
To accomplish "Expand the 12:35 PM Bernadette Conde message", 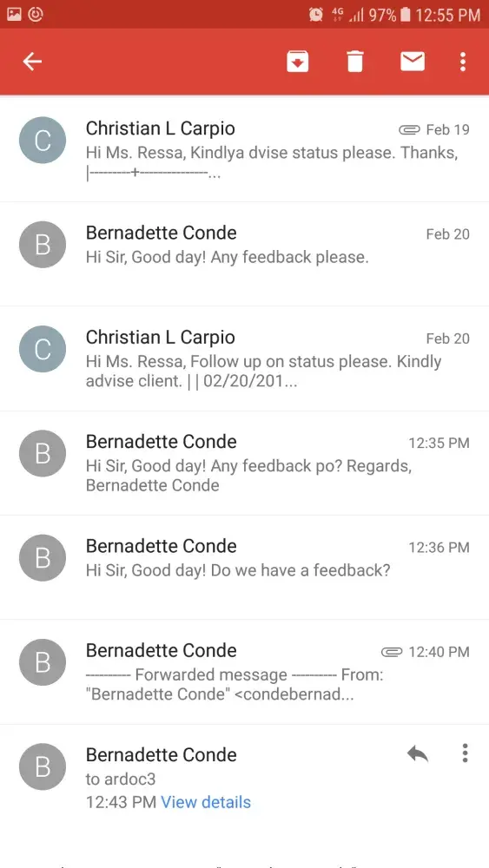I will (x=244, y=463).
